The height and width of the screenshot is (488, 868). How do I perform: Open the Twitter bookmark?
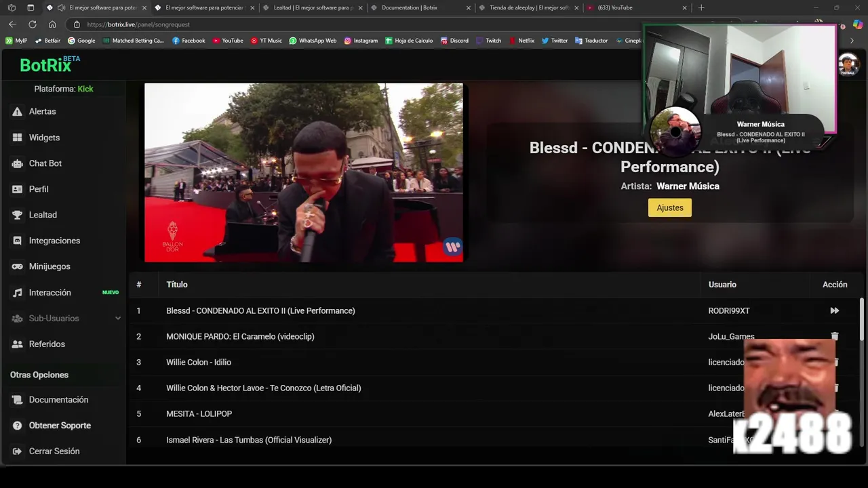(555, 41)
